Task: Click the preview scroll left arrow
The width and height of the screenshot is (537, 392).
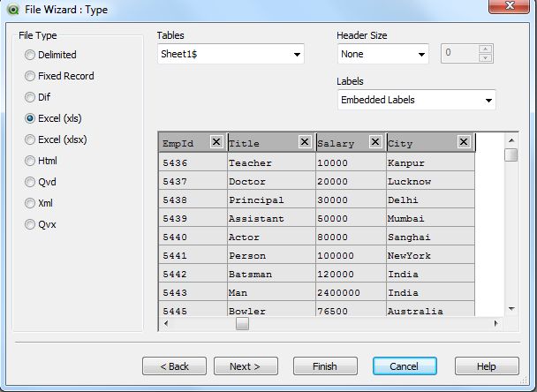Action: tap(166, 323)
